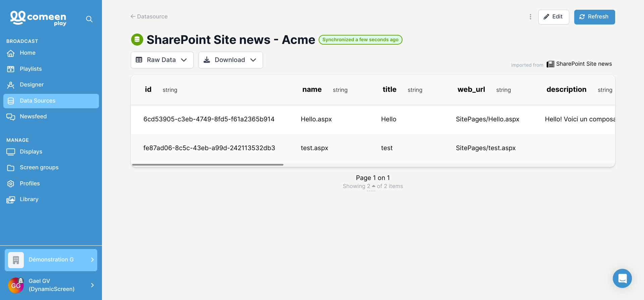644x300 pixels.
Task: Click the Edit button
Action: [x=553, y=17]
